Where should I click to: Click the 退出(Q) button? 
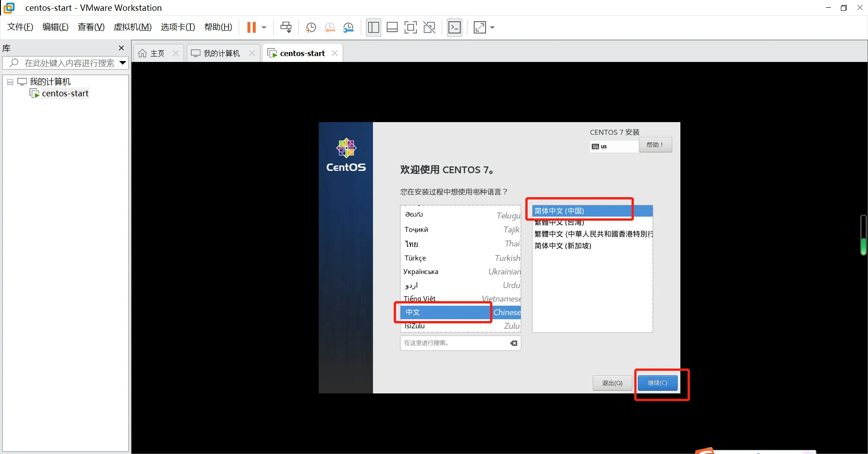click(612, 383)
